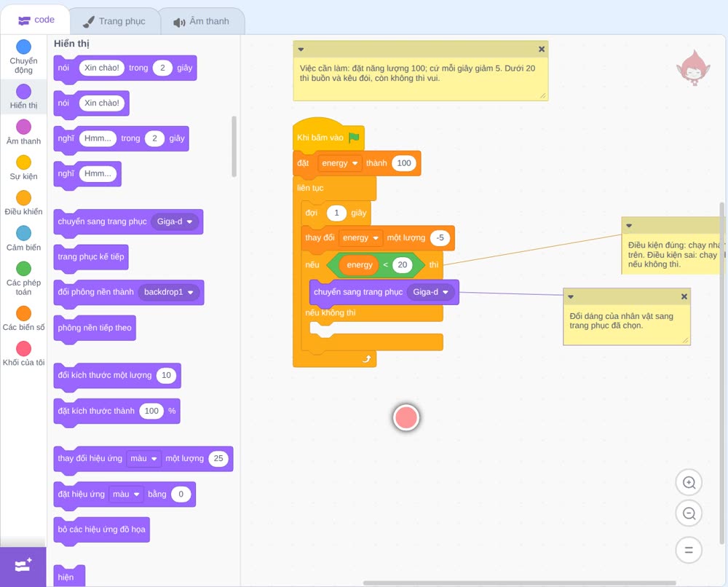
Task: Click the value 100 in đặt energy block
Action: (x=404, y=163)
